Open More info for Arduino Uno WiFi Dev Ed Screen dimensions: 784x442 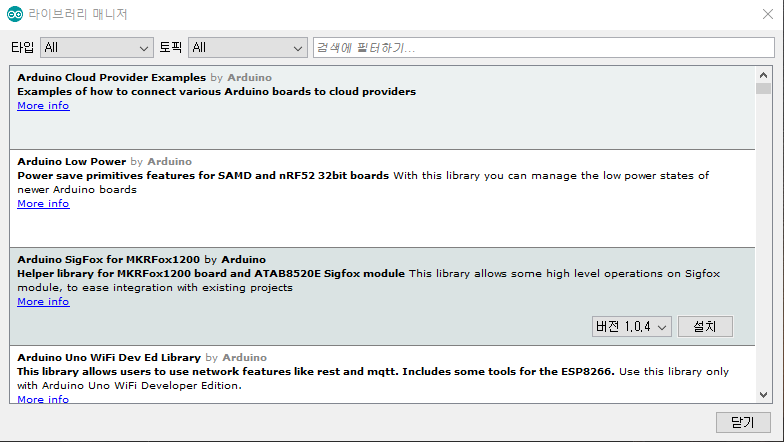click(x=43, y=399)
